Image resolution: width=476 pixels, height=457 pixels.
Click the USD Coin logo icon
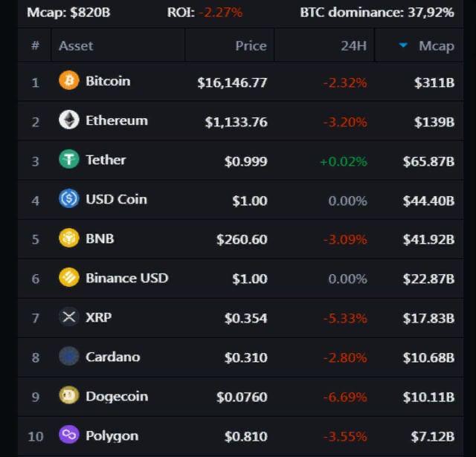pos(69,199)
